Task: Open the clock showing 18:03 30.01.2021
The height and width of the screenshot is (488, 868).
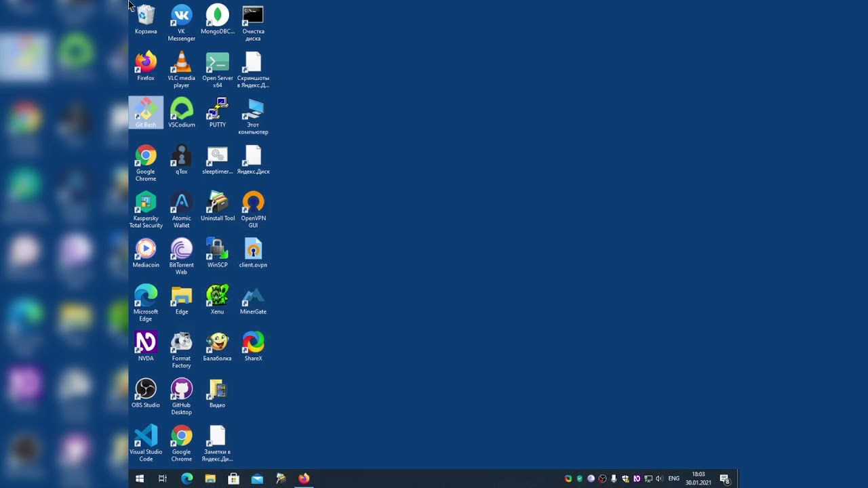Action: tap(698, 479)
